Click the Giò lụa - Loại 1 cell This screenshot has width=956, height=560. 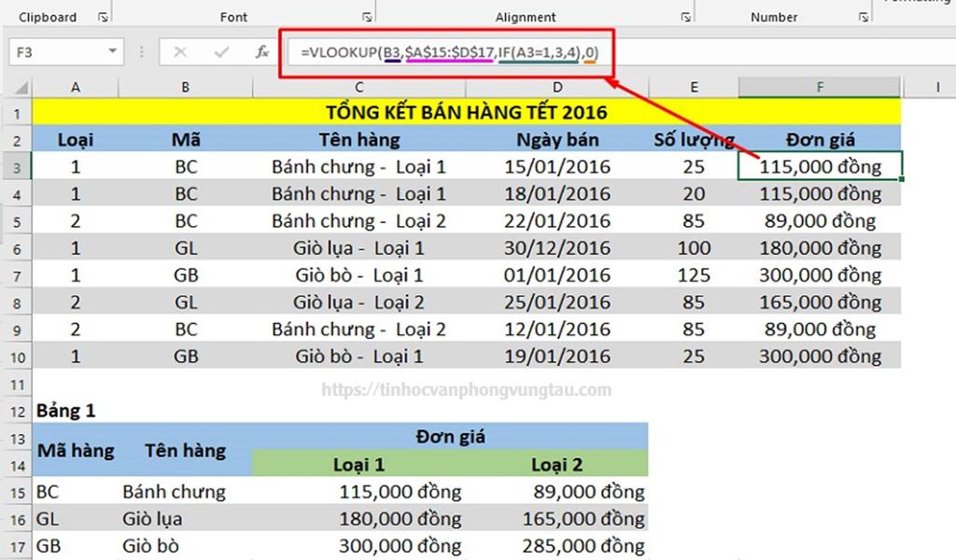359,248
